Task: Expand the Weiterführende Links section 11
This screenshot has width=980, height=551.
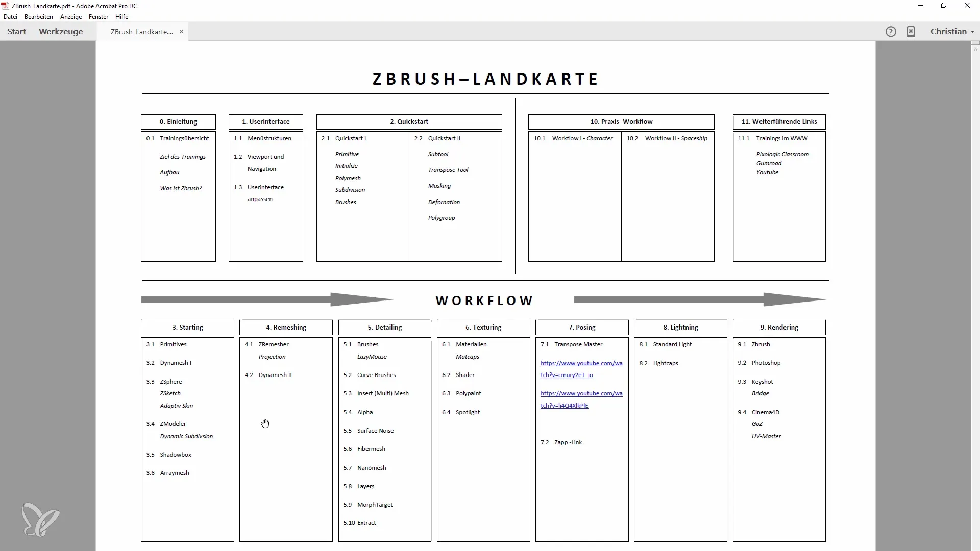Action: (x=779, y=121)
